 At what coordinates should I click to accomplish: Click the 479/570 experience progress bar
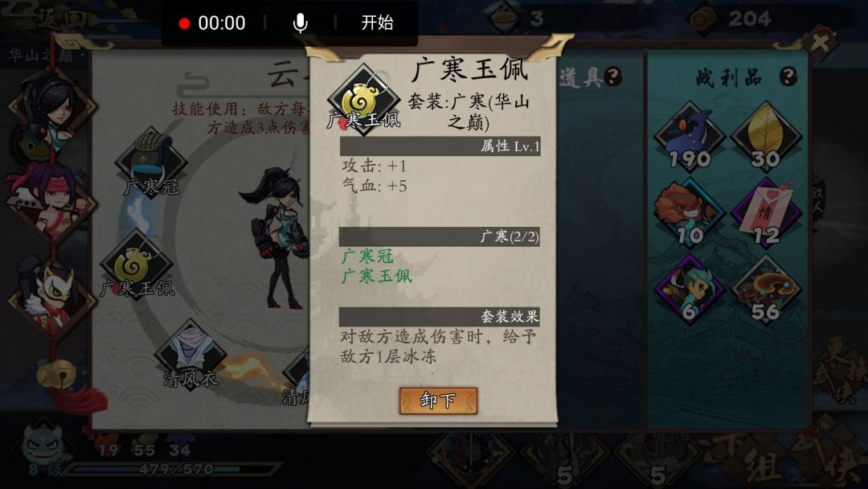pos(172,470)
